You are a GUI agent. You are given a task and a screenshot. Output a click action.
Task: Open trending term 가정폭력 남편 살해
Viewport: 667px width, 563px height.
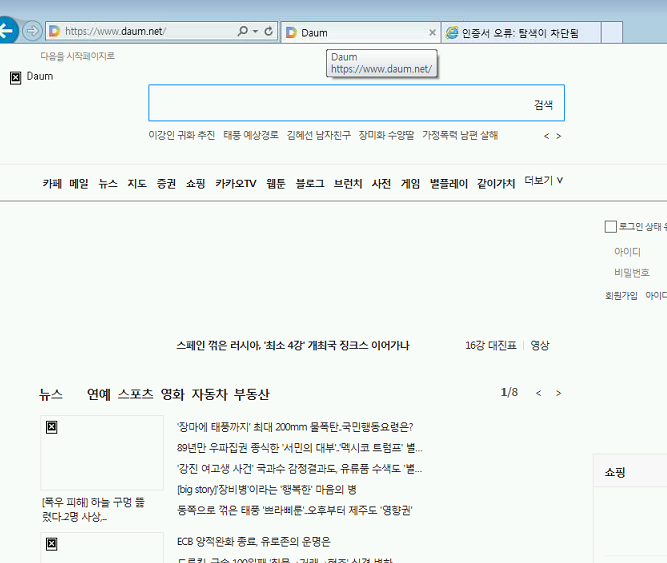click(x=460, y=135)
